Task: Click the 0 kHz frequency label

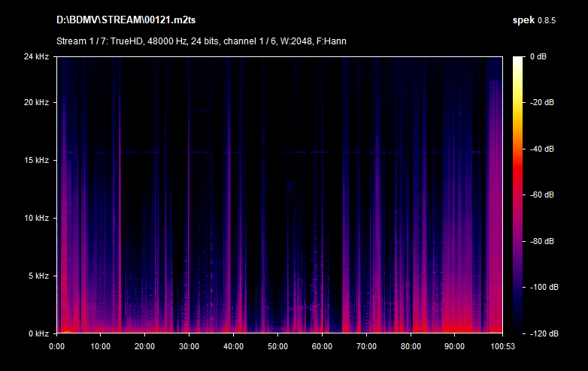Action: click(x=38, y=333)
